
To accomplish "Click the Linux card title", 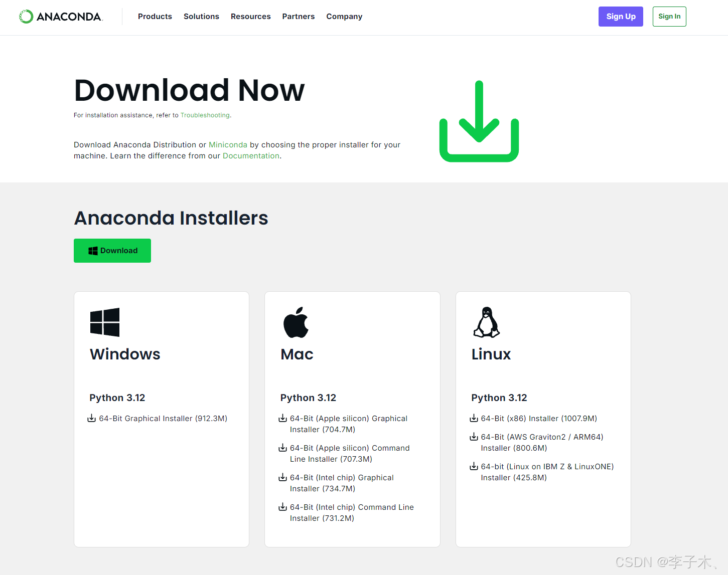I will click(491, 354).
